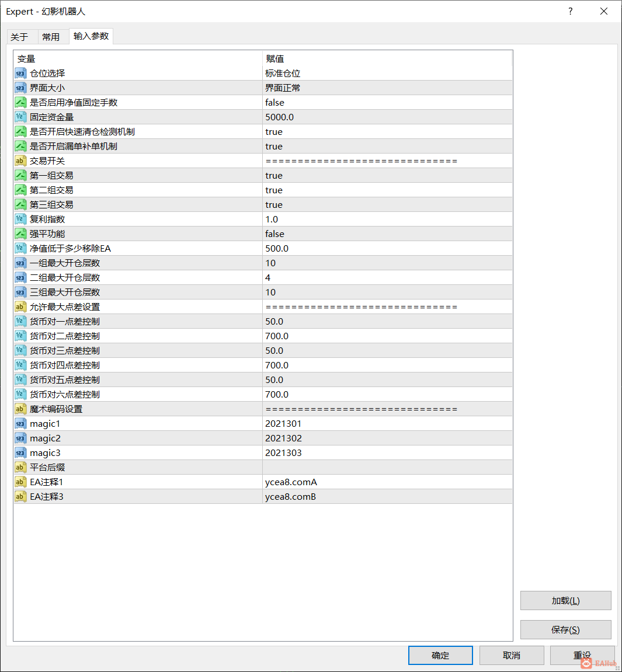The width and height of the screenshot is (622, 672).
Task: Click the integer icon beside 二组最大开仓层数
Action: coord(20,277)
